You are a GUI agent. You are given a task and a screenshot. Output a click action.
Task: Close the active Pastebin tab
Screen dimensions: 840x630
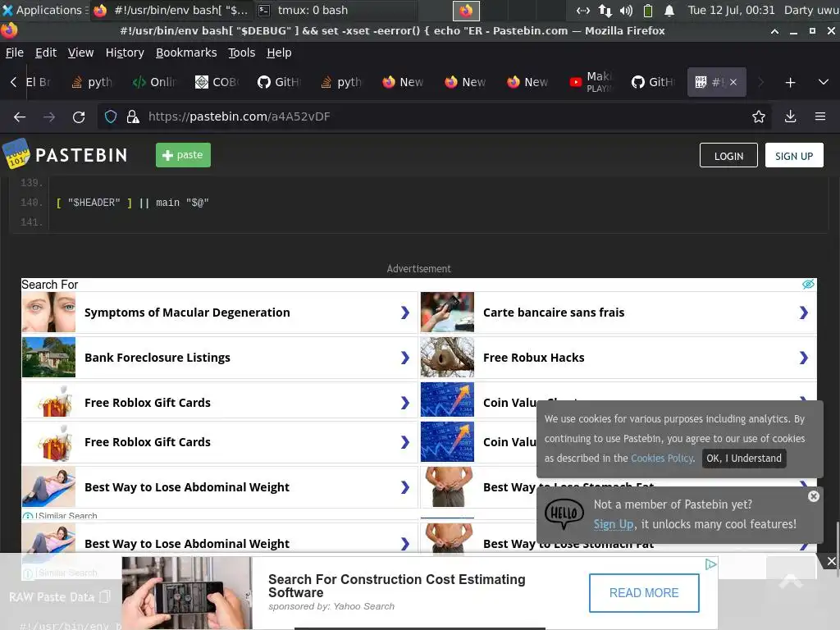coord(733,82)
